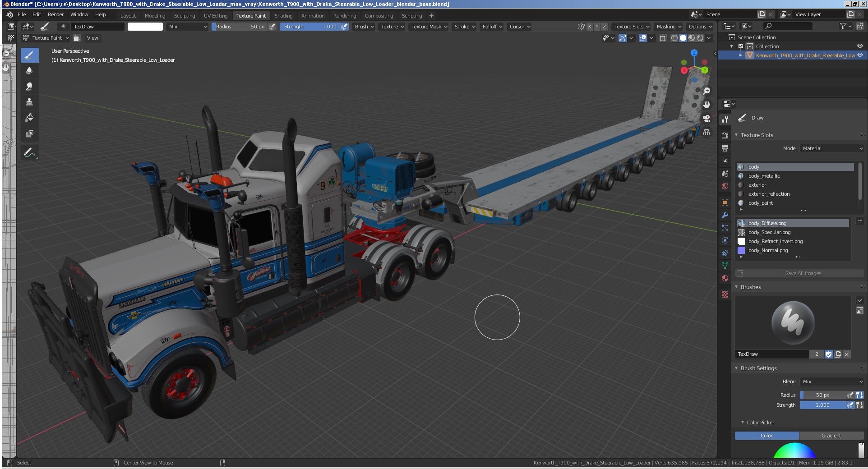
Task: Open Texture properties checker tab
Action: [x=725, y=294]
